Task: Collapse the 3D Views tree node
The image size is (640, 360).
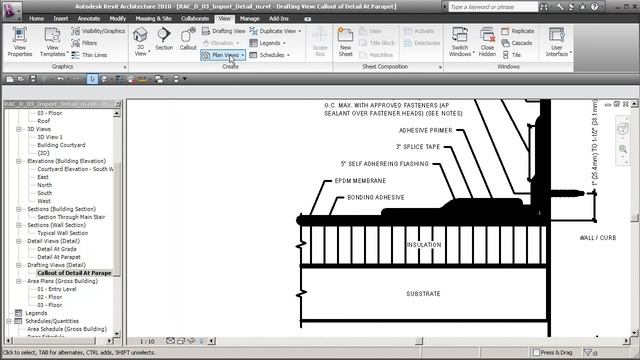Action: coord(19,129)
